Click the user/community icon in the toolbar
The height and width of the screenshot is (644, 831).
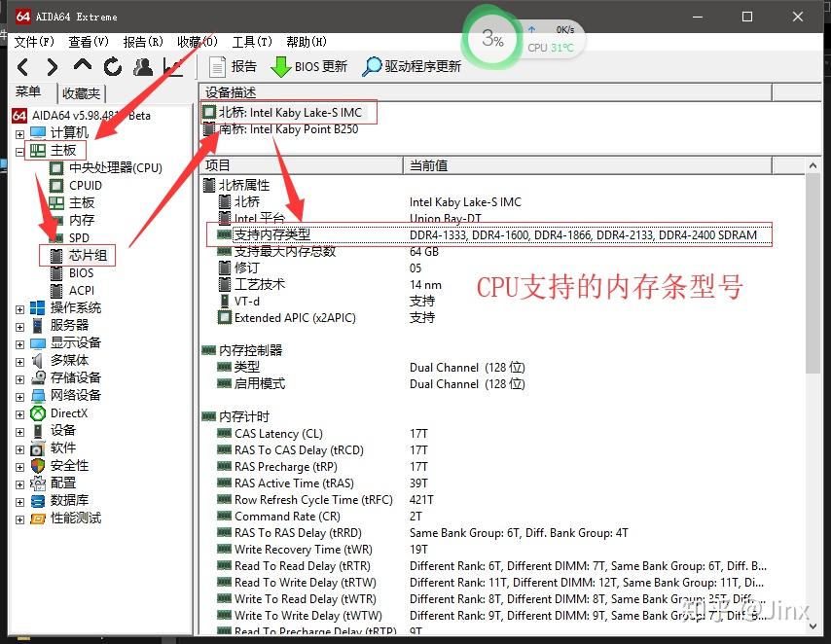(x=142, y=67)
